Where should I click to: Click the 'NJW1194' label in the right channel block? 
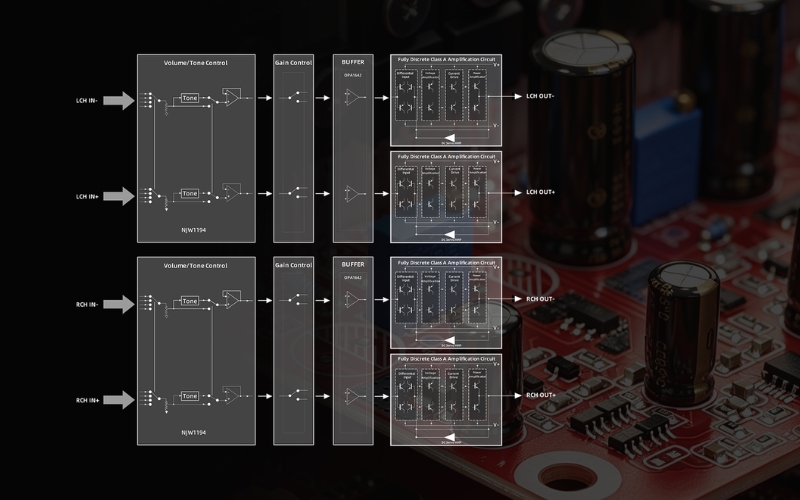click(193, 433)
